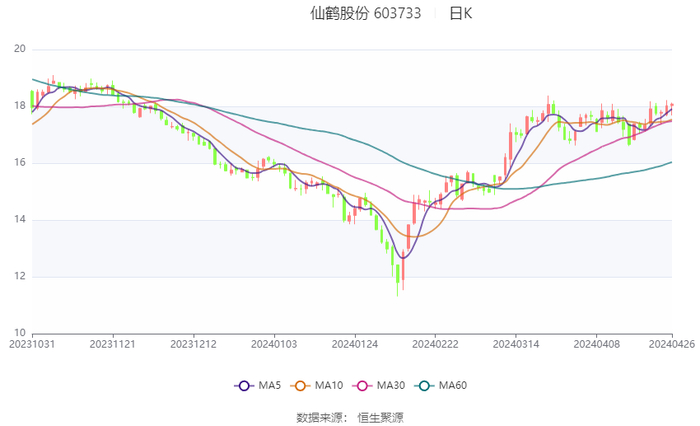Viewport: 700px width, 426px height.
Task: Select the 日K chart type label
Action: tap(460, 14)
